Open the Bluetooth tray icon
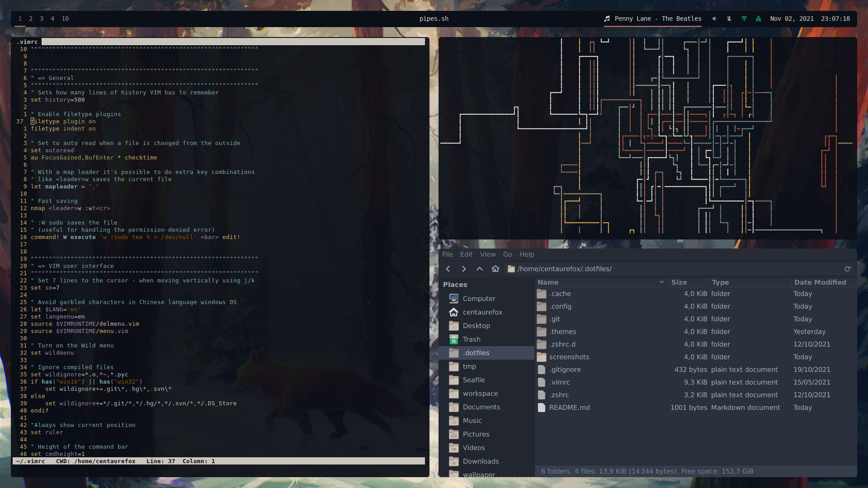 pos(729,19)
